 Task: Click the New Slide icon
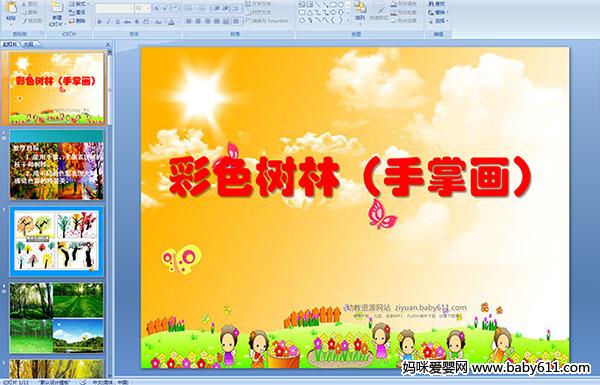(x=57, y=13)
